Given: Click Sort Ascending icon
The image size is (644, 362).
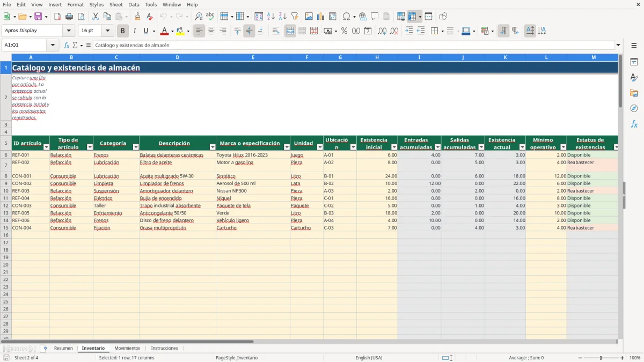Looking at the screenshot, I should (271, 17).
